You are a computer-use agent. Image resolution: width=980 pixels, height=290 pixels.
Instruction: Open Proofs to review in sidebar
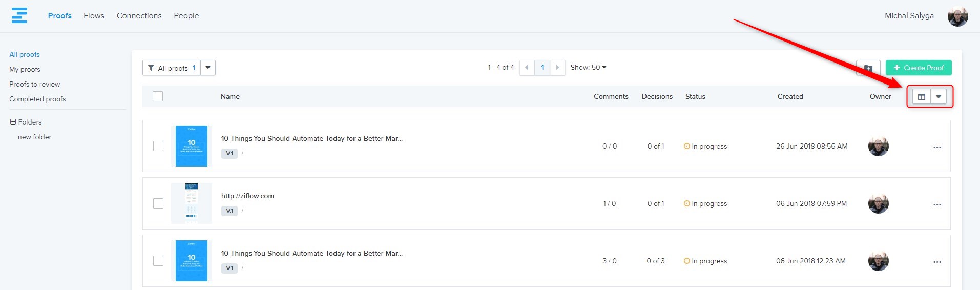[34, 84]
